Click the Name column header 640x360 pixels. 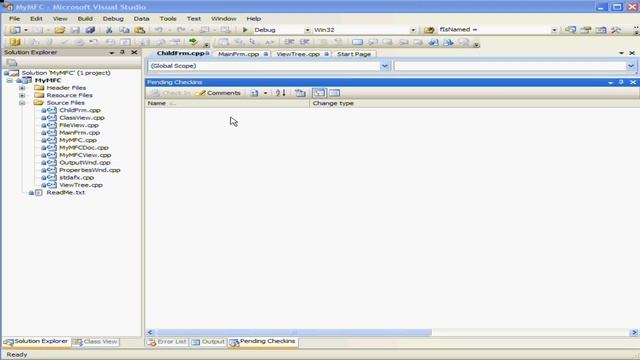coord(227,103)
